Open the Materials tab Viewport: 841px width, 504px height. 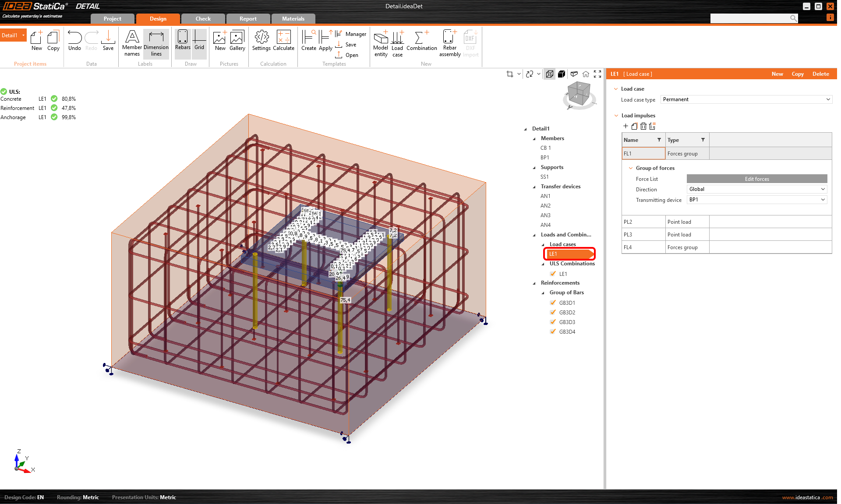[x=293, y=19]
